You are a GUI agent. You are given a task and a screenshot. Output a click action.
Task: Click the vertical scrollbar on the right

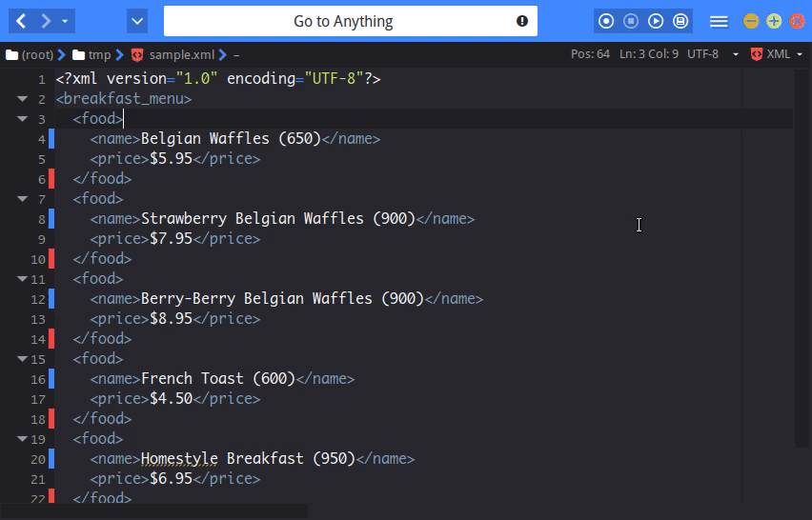point(802,259)
